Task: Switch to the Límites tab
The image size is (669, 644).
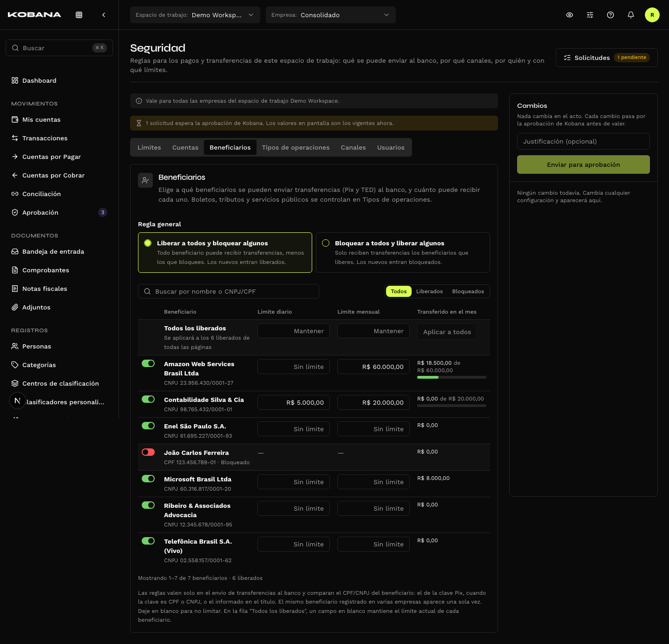Action: point(149,147)
